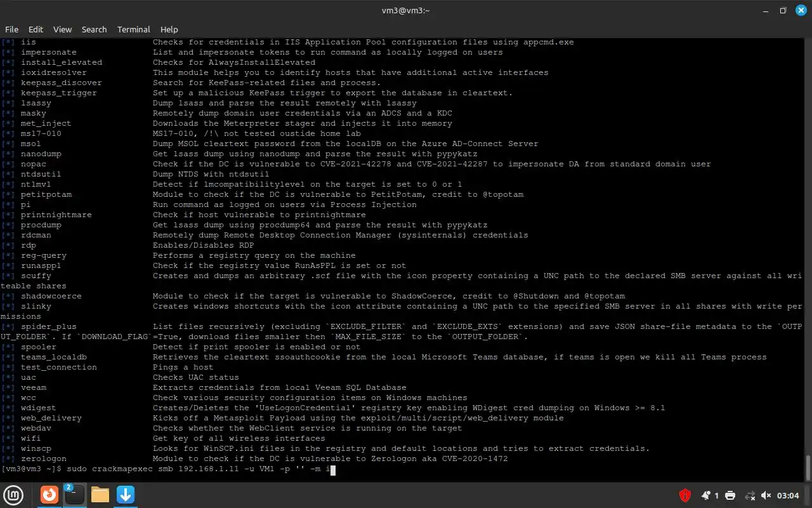Screen dimensions: 812x508
Task: Click the 'petitpotam' module name
Action: point(46,194)
